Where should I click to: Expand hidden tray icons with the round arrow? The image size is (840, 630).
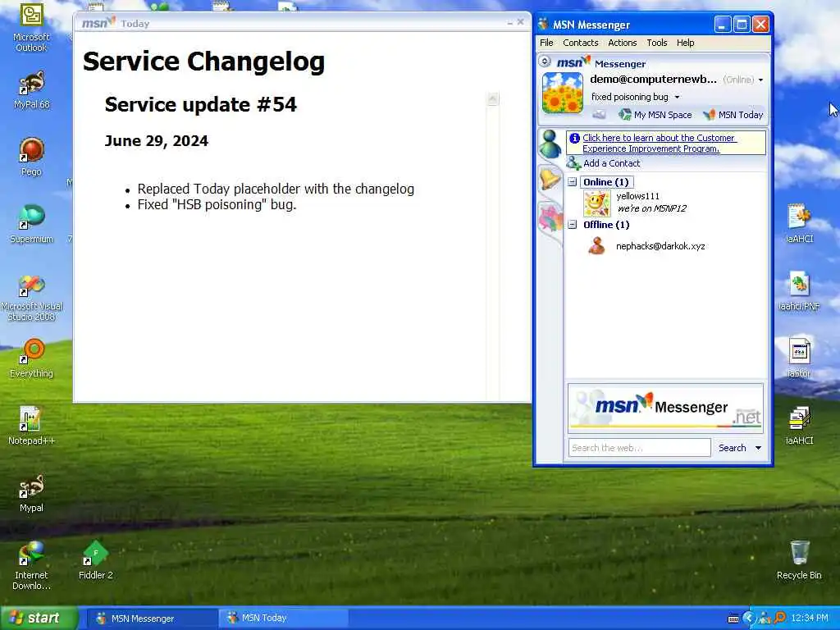748,619
